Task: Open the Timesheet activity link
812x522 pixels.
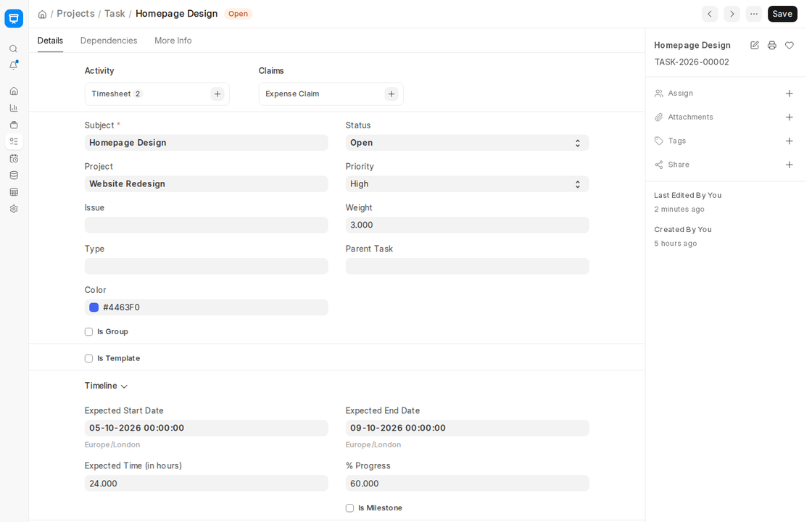Action: point(111,94)
